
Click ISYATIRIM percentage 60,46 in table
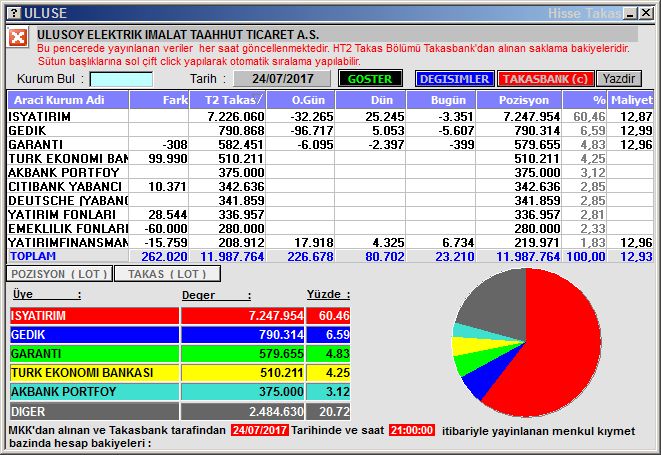tap(589, 116)
